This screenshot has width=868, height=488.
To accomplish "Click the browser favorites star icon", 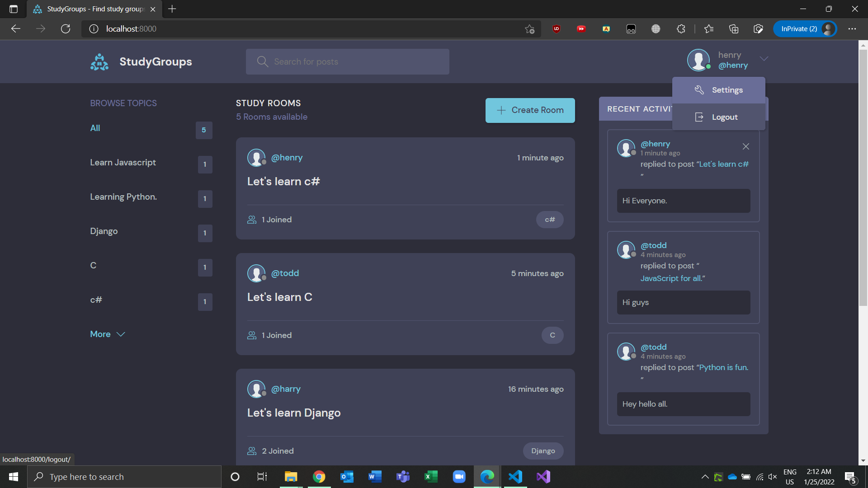I will tap(708, 29).
